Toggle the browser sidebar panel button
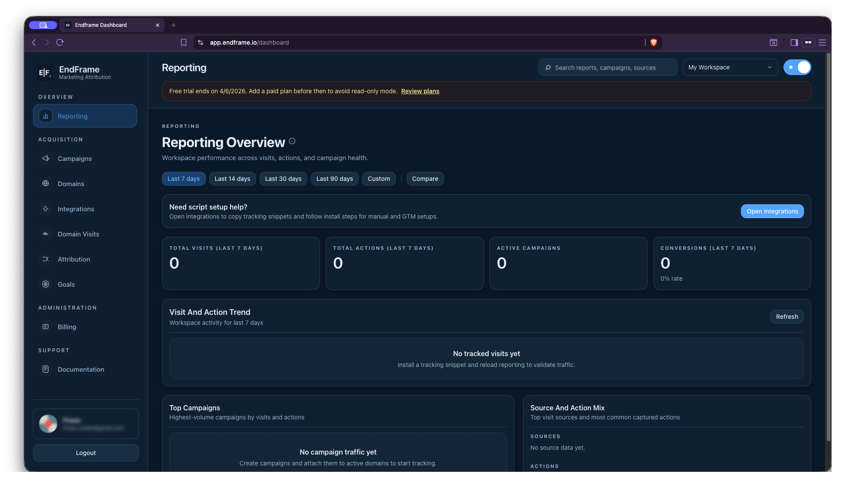This screenshot has height=504, width=856. 794,43
